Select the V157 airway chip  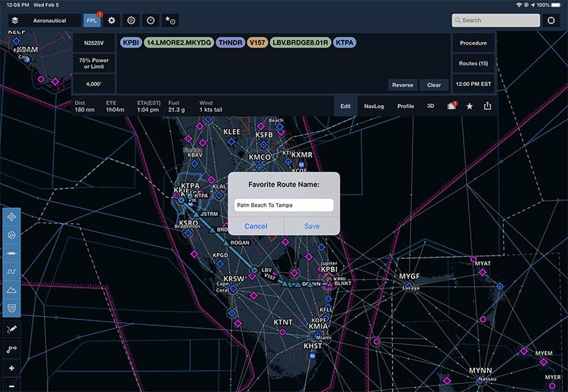tap(257, 43)
